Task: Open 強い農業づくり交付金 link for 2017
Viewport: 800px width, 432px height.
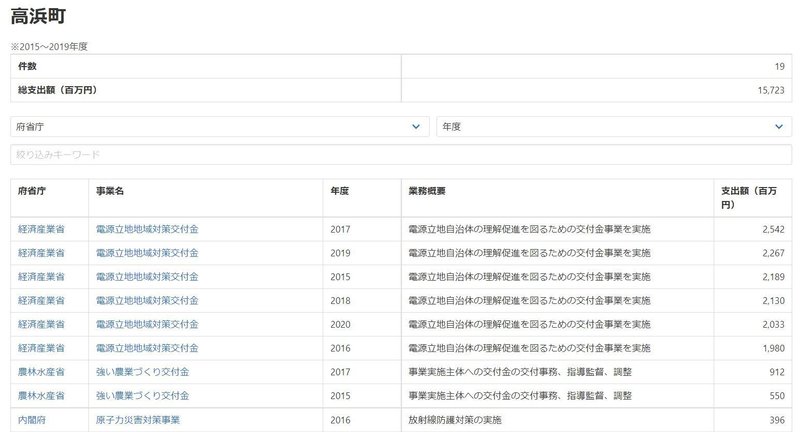Action: tap(142, 372)
